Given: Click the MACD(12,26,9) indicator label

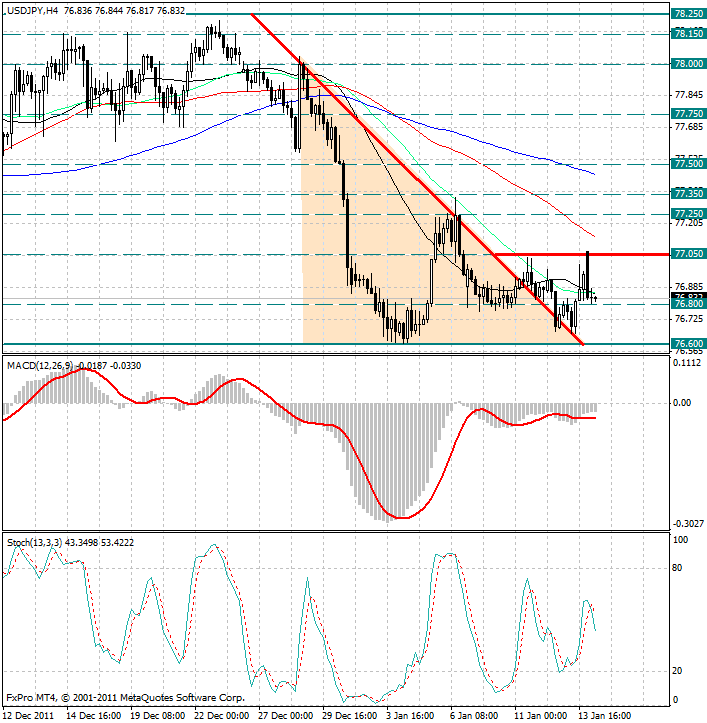Looking at the screenshot, I should click(x=39, y=366).
